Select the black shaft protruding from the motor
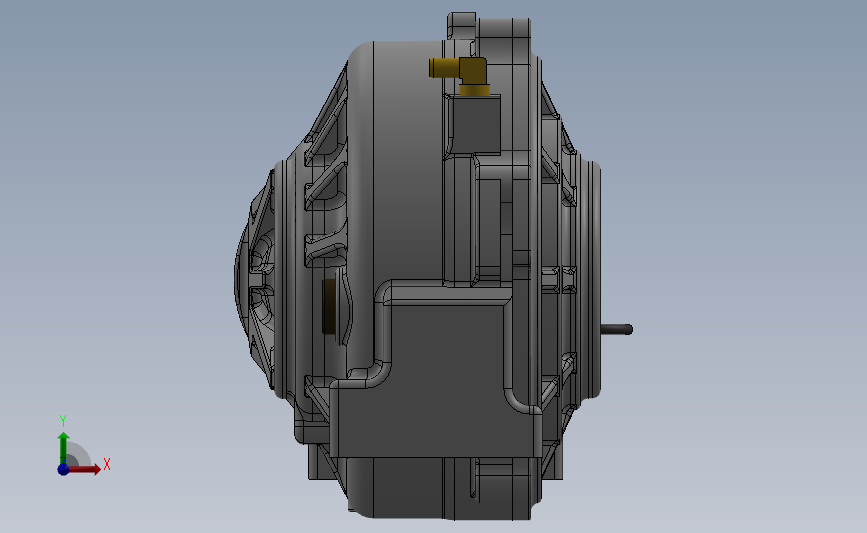867x533 pixels. [617, 329]
